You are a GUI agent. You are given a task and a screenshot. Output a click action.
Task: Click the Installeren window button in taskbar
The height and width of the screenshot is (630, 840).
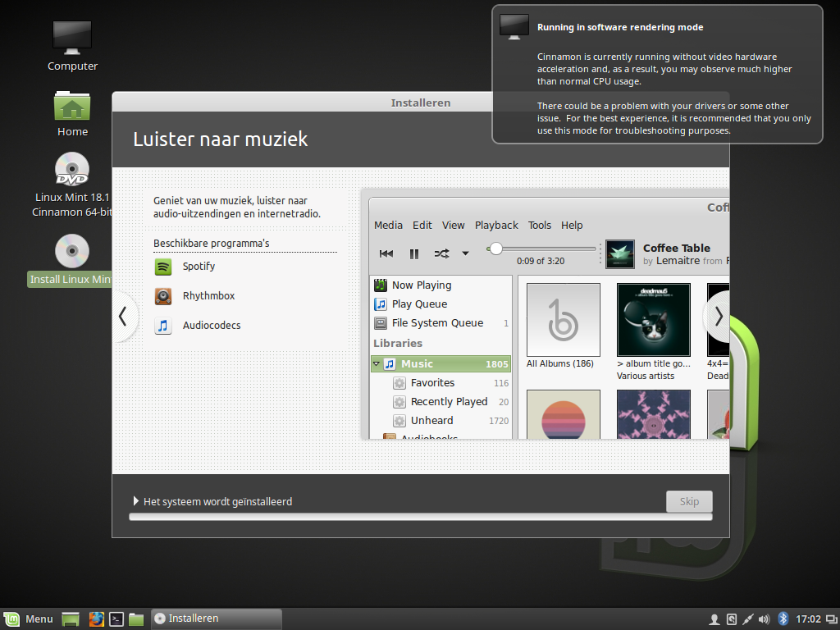(217, 619)
